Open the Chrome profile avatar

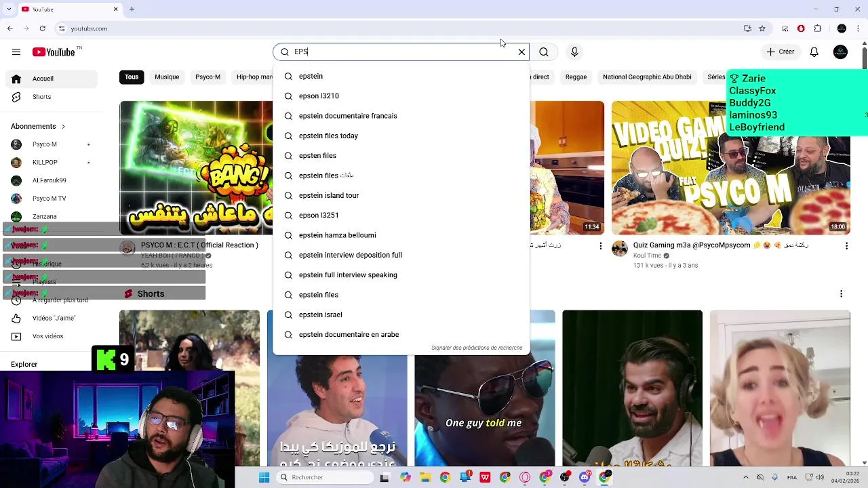[x=842, y=28]
